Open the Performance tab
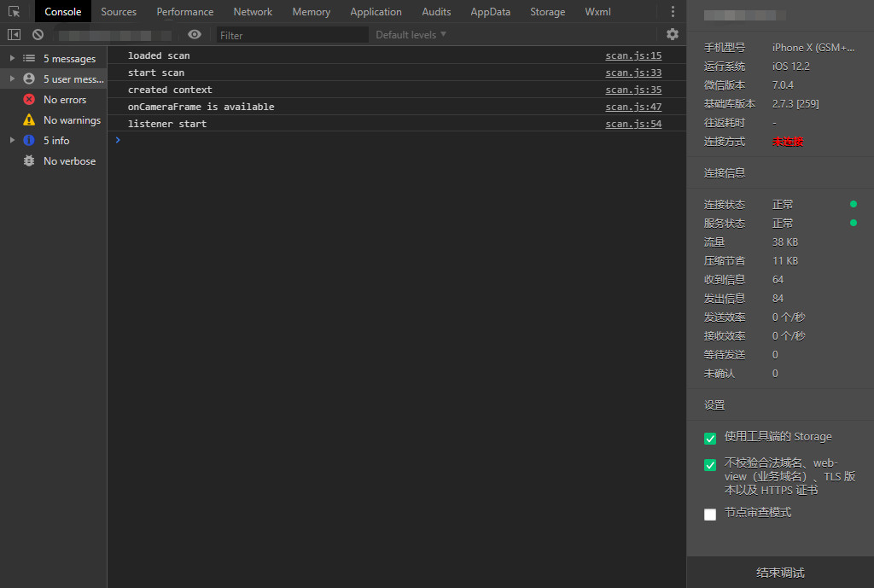The width and height of the screenshot is (874, 588). point(185,12)
